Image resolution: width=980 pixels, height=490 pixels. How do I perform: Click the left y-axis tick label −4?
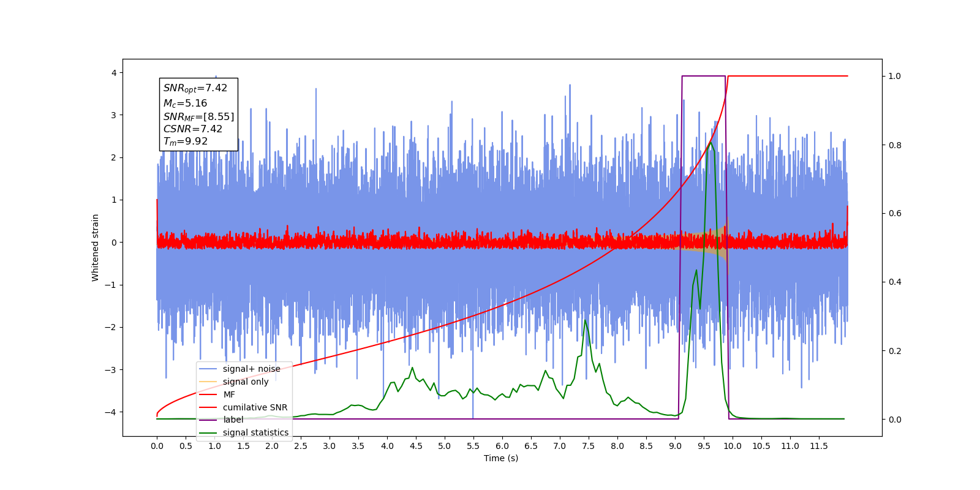(110, 412)
